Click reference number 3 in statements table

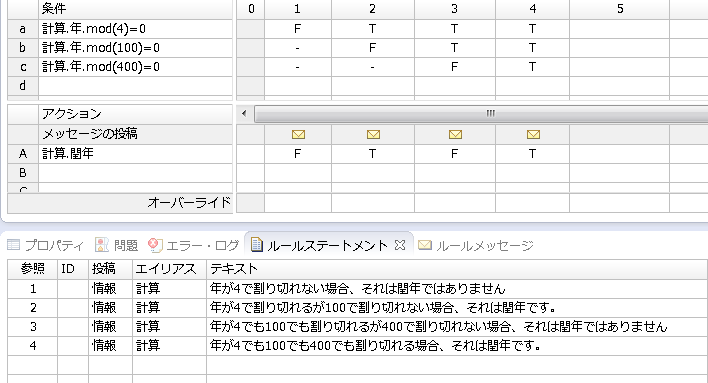(33, 327)
